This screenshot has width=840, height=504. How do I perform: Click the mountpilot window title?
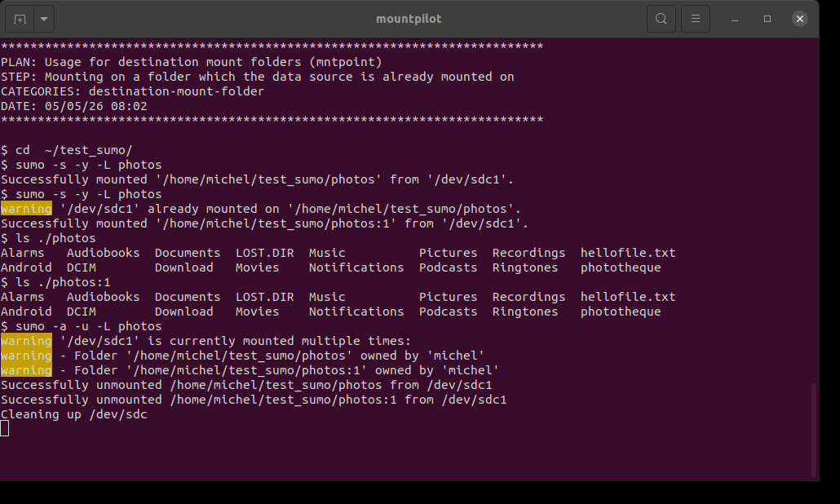click(x=409, y=19)
